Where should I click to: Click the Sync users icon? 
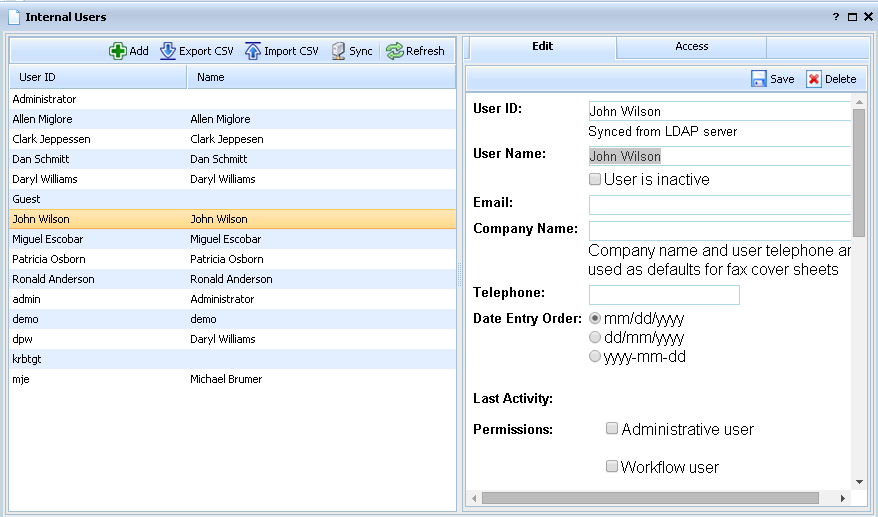click(339, 51)
